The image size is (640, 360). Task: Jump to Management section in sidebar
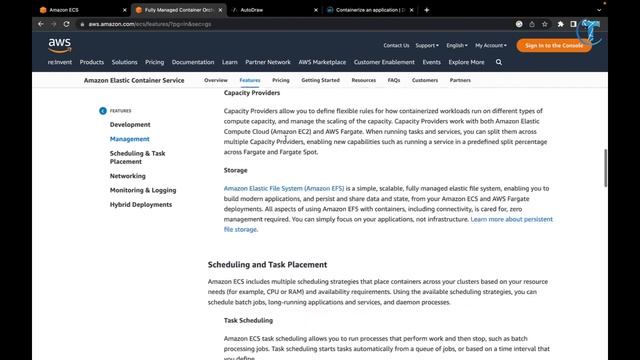[x=129, y=139]
